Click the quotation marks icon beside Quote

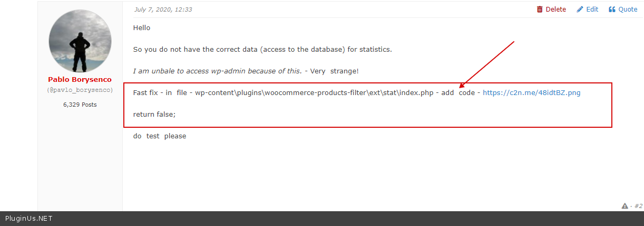coord(612,10)
